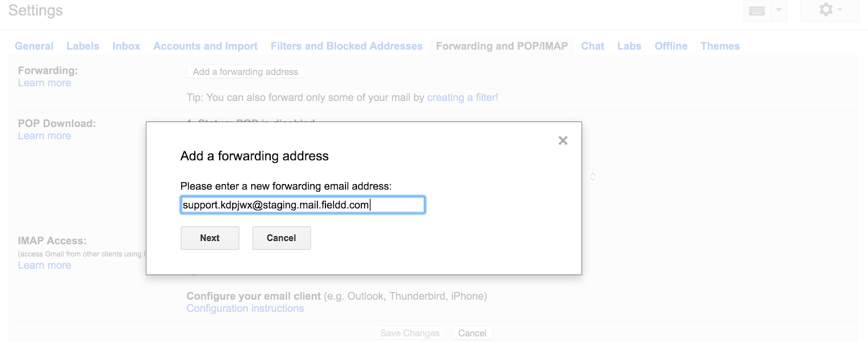
Task: Switch to the Labels tab
Action: tap(82, 46)
